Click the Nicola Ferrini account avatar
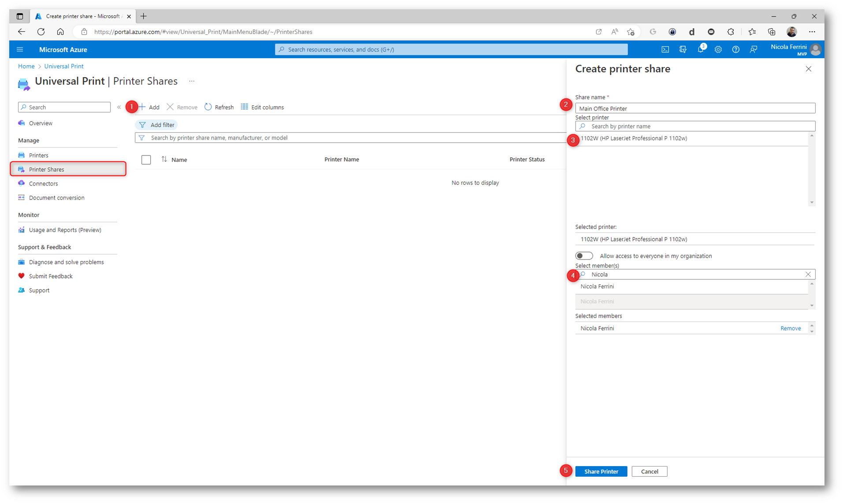Viewport: 843px width, 504px height. point(815,49)
